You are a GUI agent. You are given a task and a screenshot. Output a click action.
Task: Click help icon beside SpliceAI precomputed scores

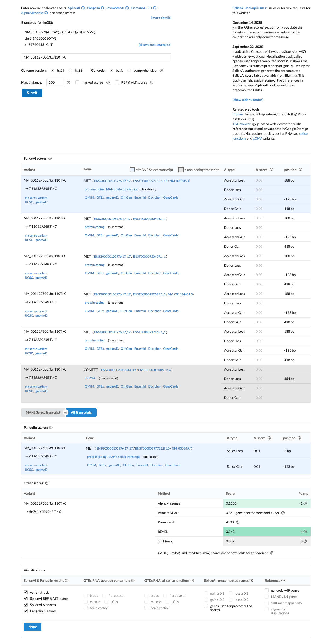point(251,580)
